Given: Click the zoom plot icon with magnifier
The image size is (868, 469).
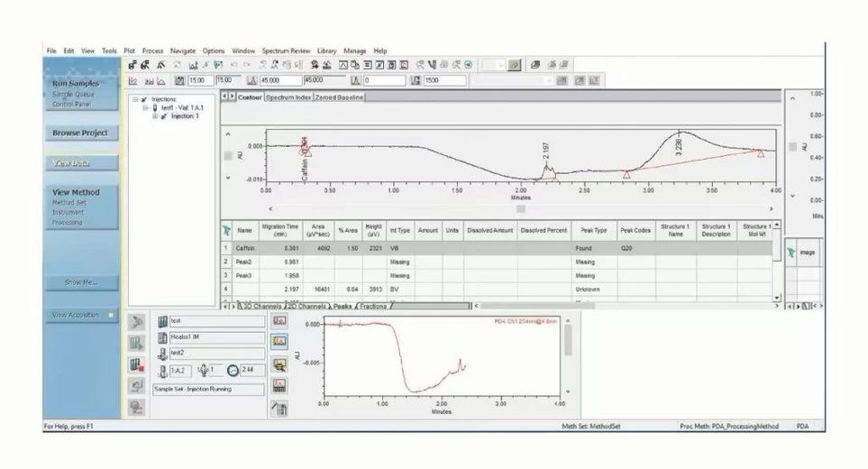Looking at the screenshot, I should 279,363.
